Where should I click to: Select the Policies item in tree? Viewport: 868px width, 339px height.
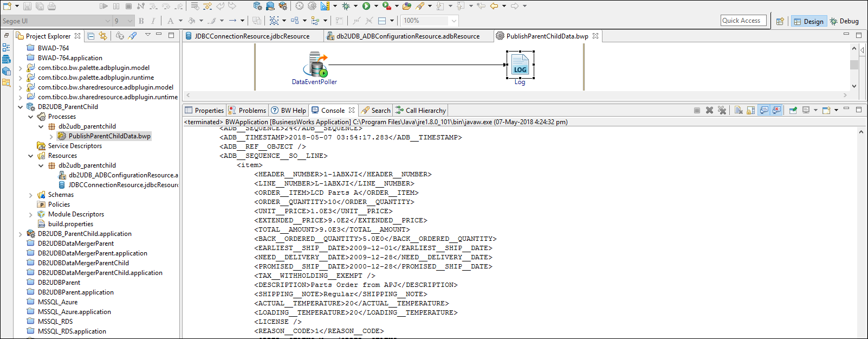click(59, 204)
